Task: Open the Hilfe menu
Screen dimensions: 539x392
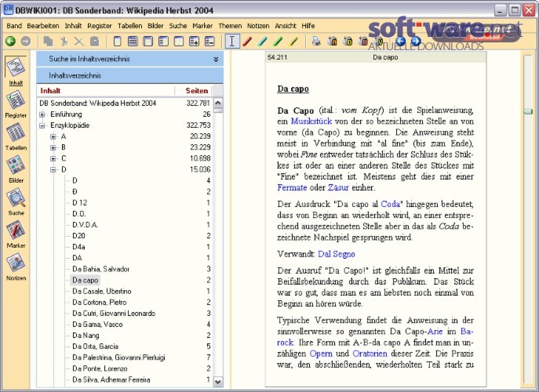Action: (x=308, y=26)
